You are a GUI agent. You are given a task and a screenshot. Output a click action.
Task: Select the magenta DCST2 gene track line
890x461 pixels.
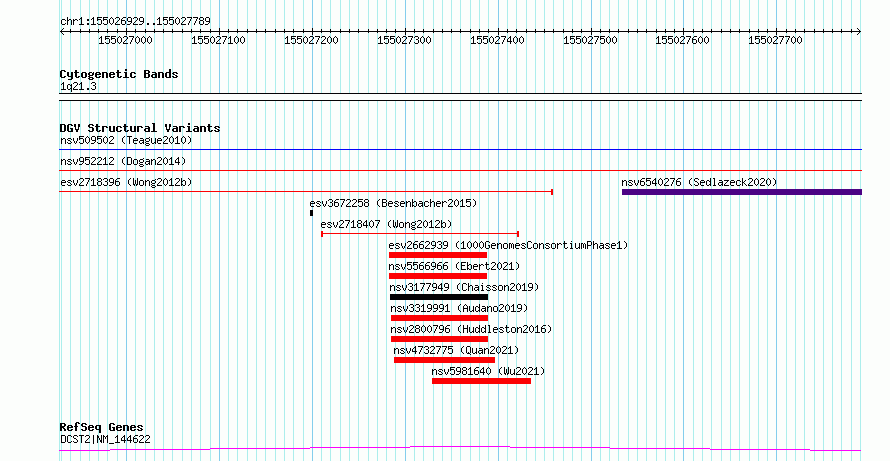coord(460,449)
